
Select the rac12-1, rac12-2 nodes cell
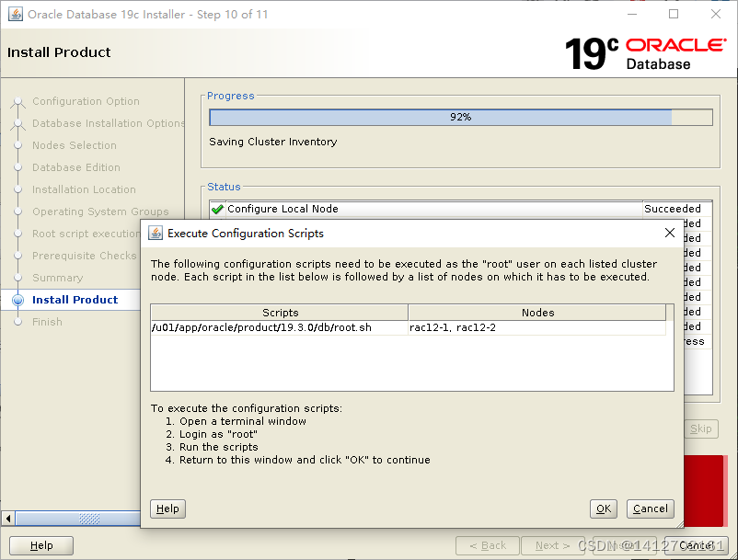pyautogui.click(x=537, y=327)
